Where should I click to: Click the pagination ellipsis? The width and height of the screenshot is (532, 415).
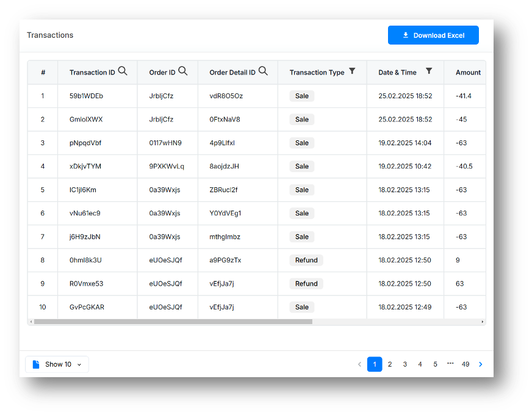450,364
